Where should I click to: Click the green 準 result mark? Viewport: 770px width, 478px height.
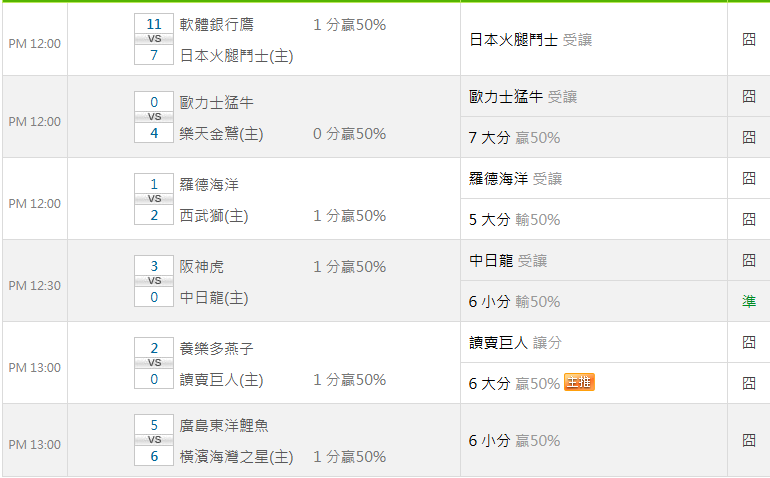[748, 302]
